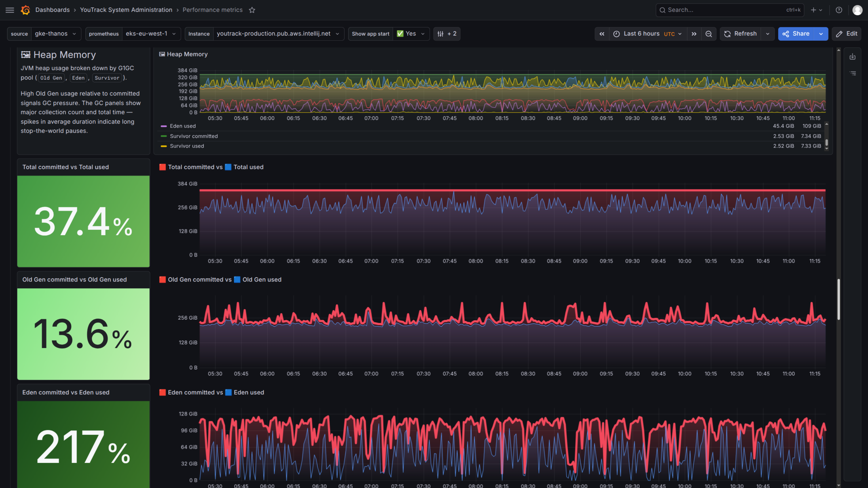Click the Heap Memory panel title icon

tap(162, 54)
